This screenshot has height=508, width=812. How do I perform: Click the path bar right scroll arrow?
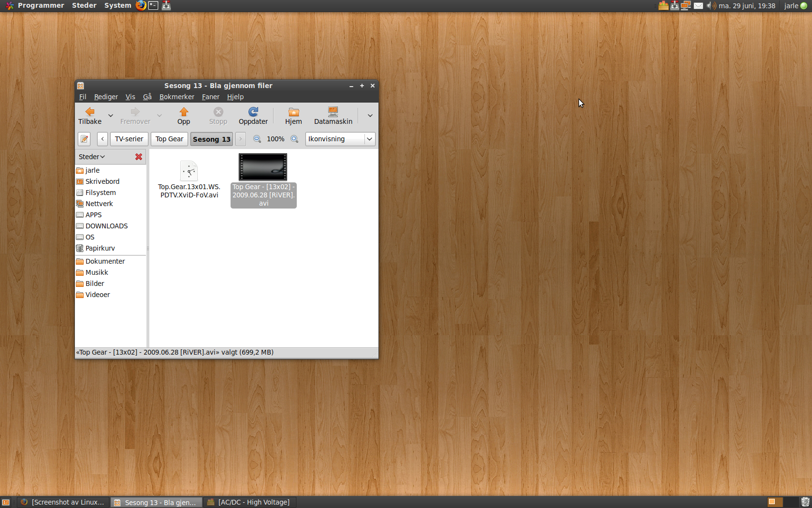pos(240,139)
